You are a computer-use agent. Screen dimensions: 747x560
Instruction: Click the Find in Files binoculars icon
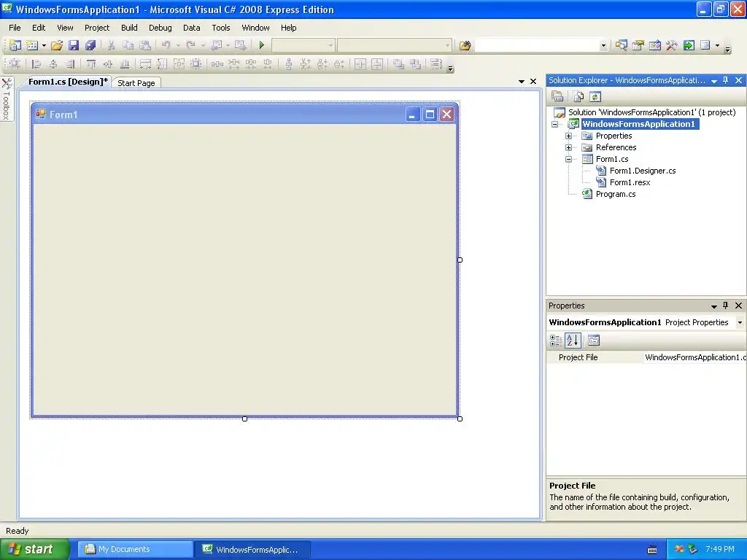465,45
